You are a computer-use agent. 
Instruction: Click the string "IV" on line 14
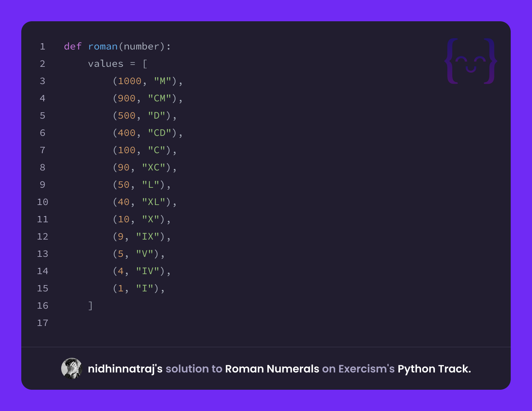(x=148, y=271)
